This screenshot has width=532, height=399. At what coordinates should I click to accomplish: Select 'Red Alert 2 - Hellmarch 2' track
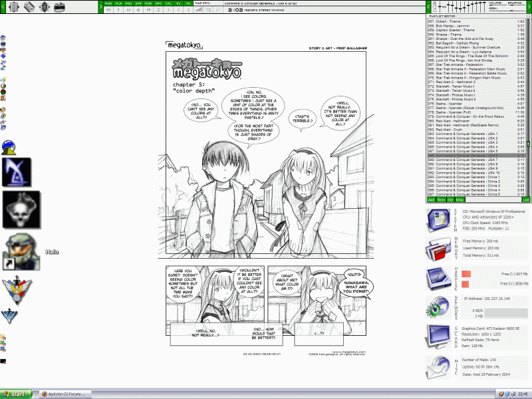tap(476, 82)
